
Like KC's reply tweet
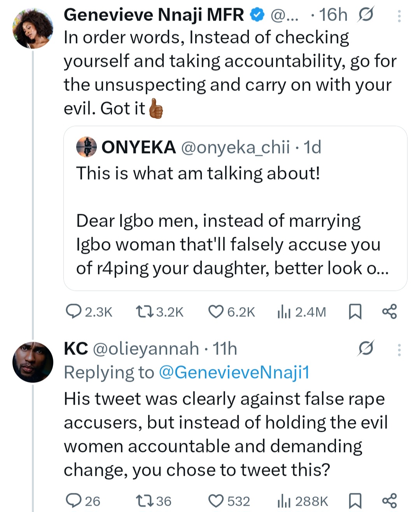tap(216, 501)
